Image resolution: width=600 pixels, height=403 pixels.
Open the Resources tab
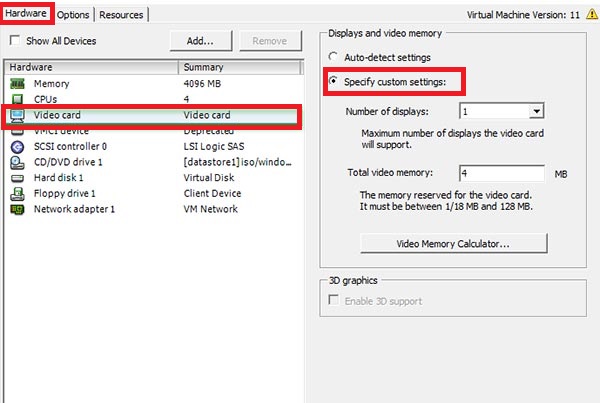(x=121, y=15)
